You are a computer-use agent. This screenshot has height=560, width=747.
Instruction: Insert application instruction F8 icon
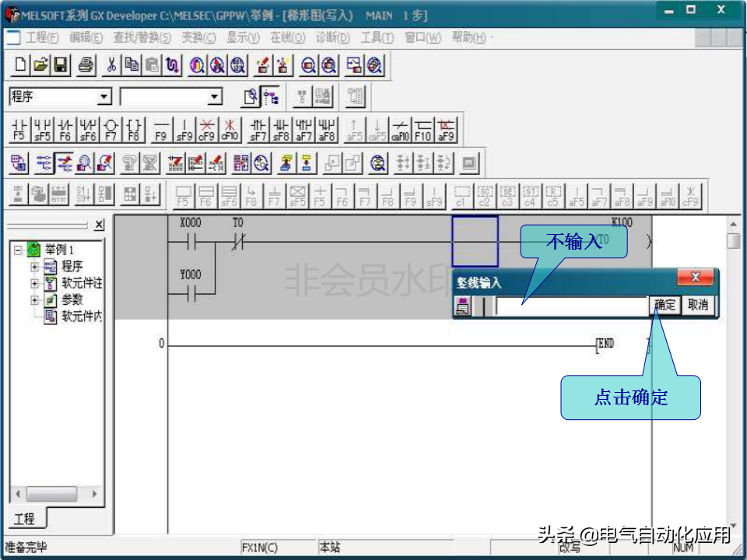point(134,130)
